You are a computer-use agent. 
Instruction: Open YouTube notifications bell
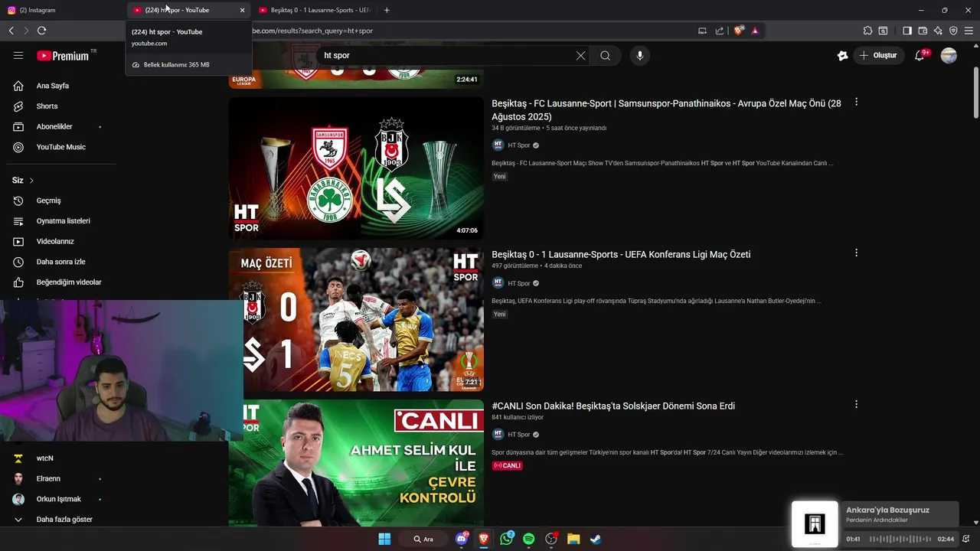pyautogui.click(x=920, y=55)
